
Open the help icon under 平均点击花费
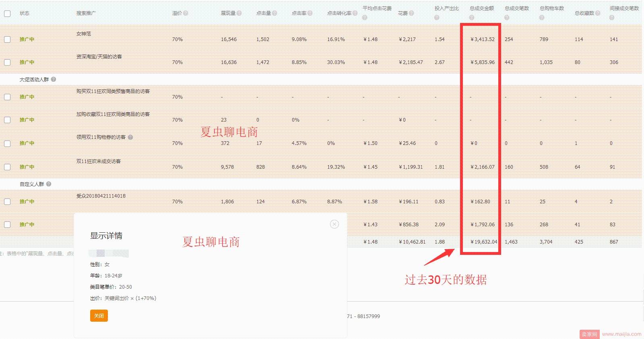pyautogui.click(x=365, y=18)
